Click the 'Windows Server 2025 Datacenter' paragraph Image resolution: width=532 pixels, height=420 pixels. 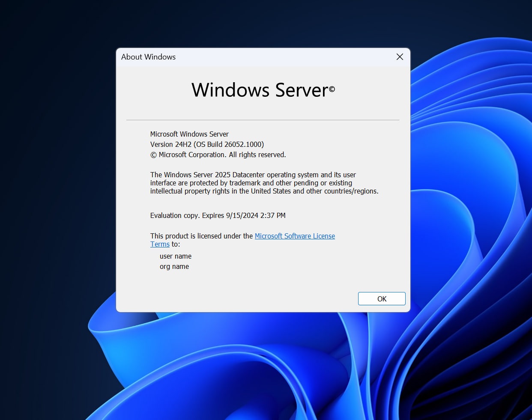tap(264, 183)
